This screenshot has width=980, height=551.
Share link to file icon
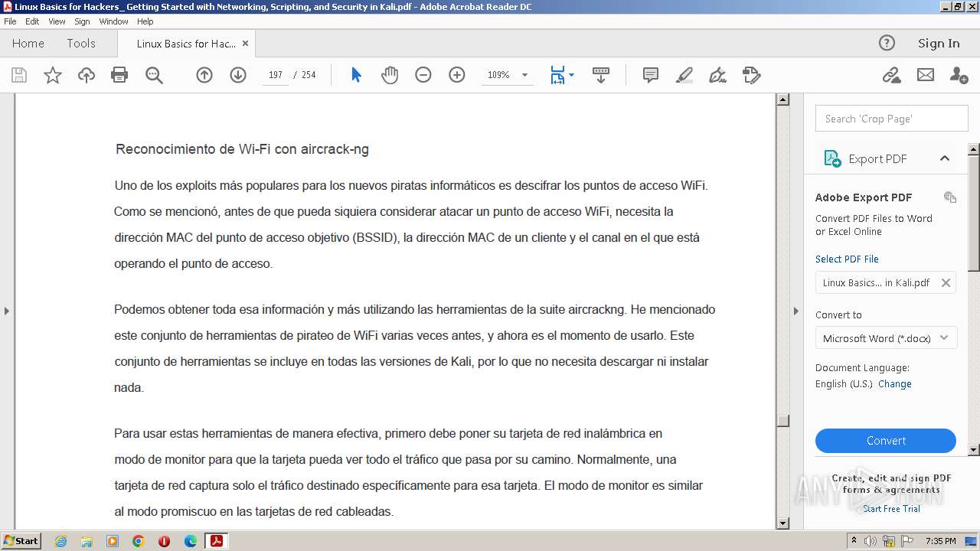(x=891, y=75)
